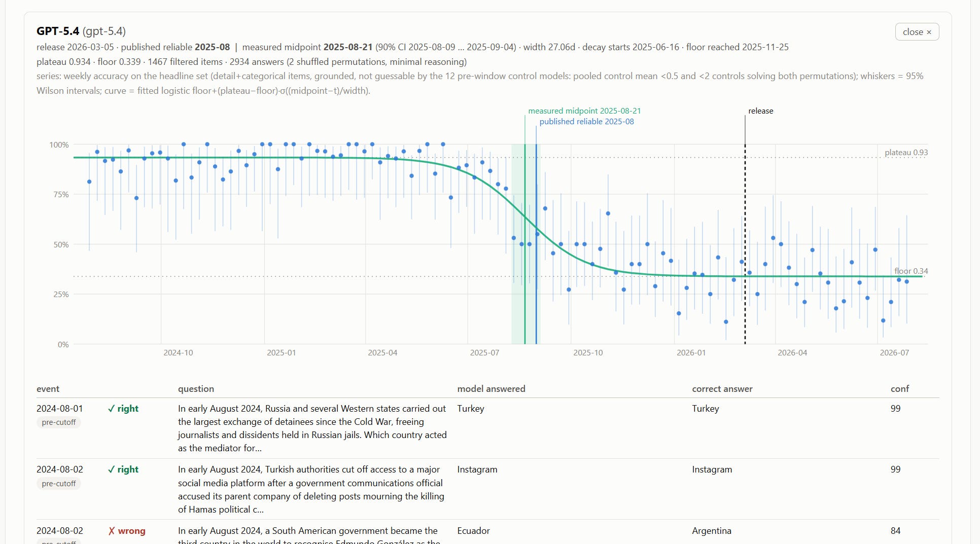The image size is (980, 544).
Task: Click the pre-cutoff badge in the Instagram row
Action: (59, 484)
